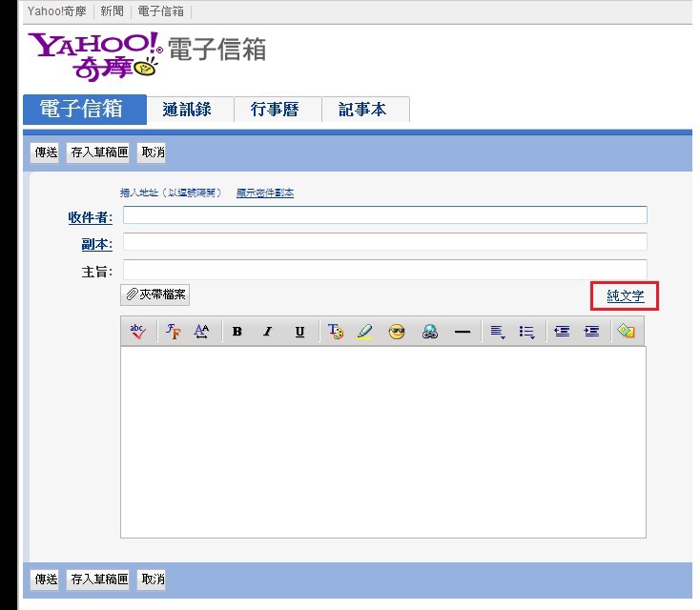Insert an emoticon smiley

click(x=397, y=331)
